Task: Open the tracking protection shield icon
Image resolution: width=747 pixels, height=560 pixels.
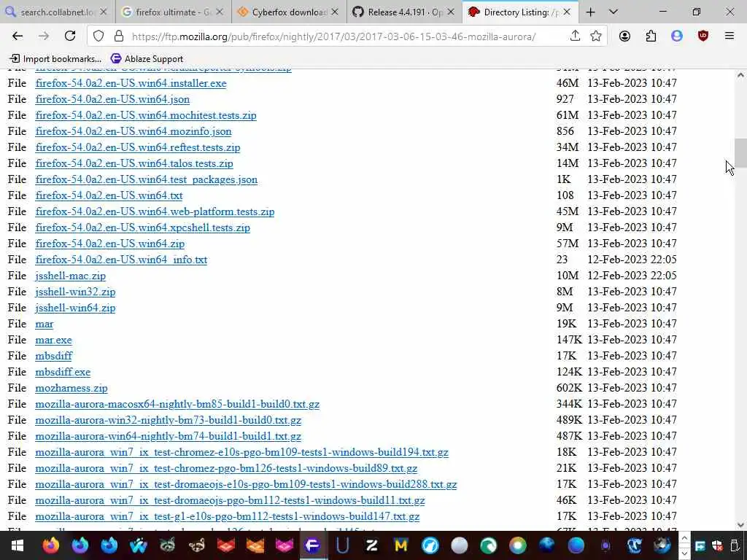Action: click(98, 36)
